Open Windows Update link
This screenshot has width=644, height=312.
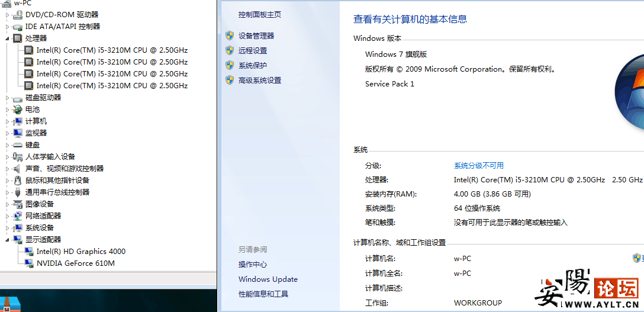pyautogui.click(x=268, y=279)
